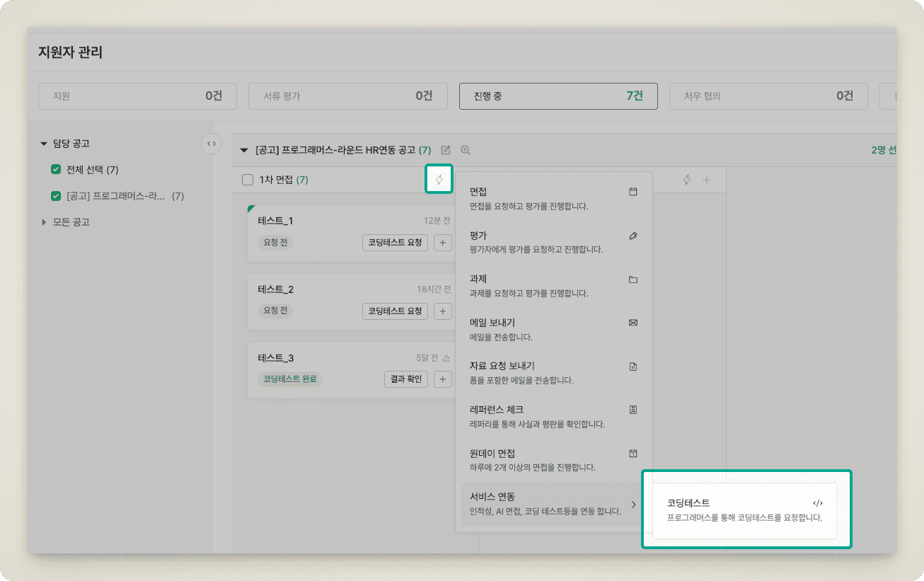This screenshot has height=581, width=924.
Task: Uncheck the [공고] 프로그래머스-라... checkbox
Action: pyautogui.click(x=56, y=196)
